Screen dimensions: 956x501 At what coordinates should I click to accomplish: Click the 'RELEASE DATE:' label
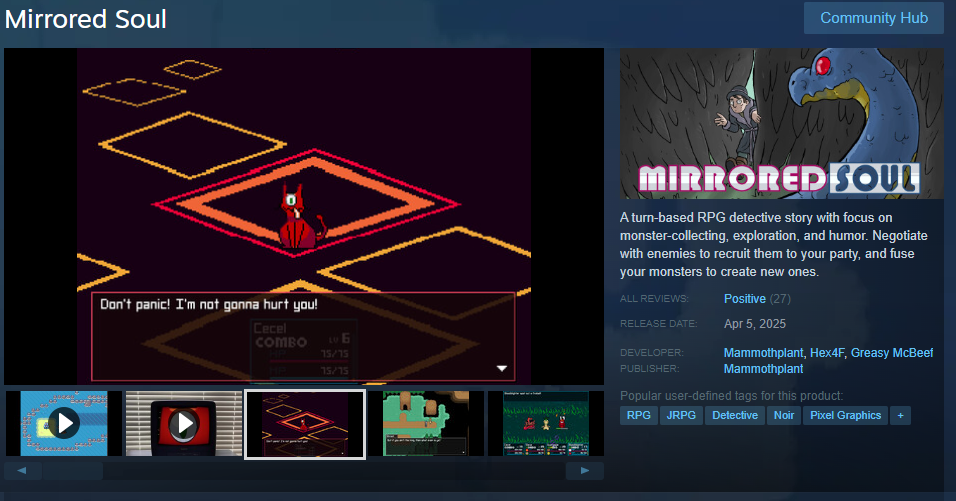point(658,324)
